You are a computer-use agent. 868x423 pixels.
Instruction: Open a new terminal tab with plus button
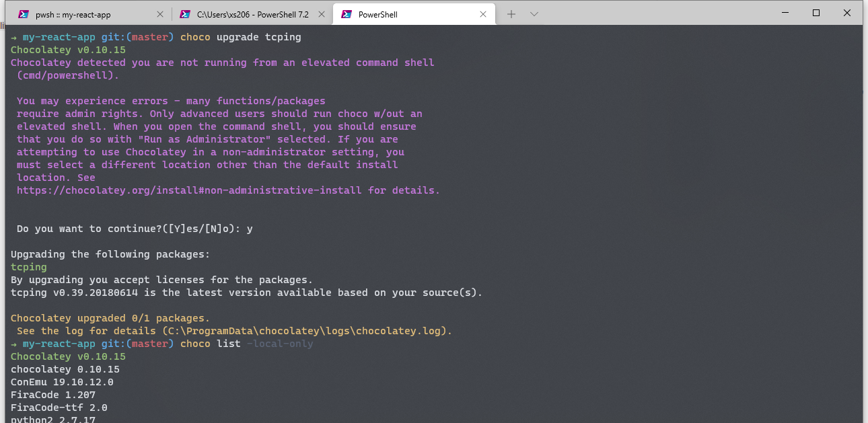pos(511,14)
